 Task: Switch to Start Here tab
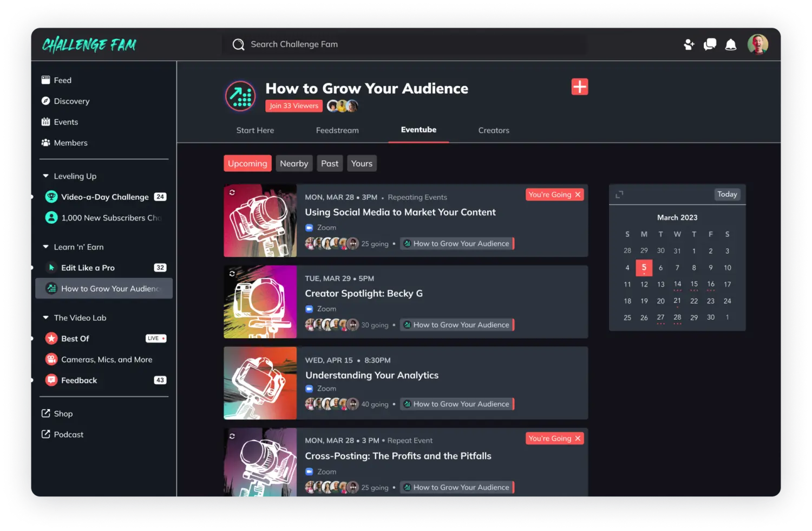[x=255, y=131]
